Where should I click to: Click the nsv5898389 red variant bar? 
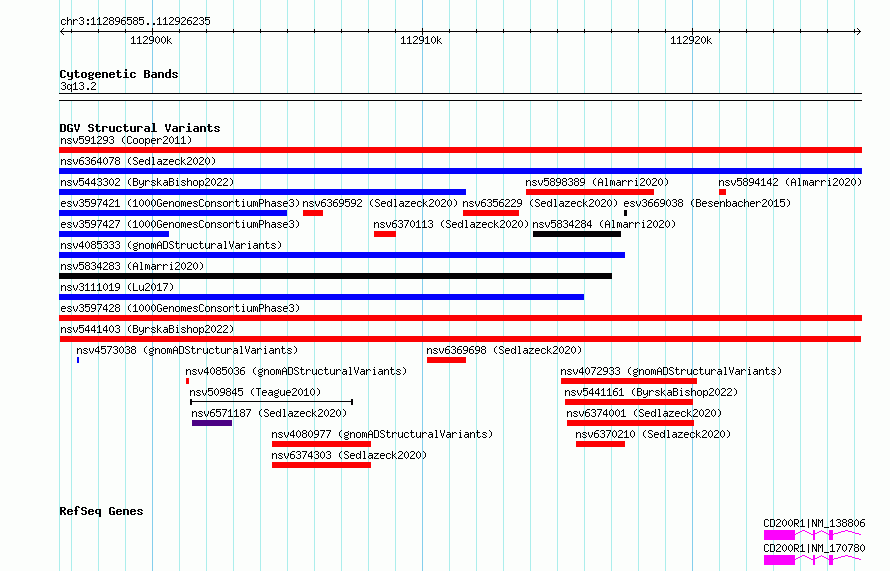(x=590, y=192)
